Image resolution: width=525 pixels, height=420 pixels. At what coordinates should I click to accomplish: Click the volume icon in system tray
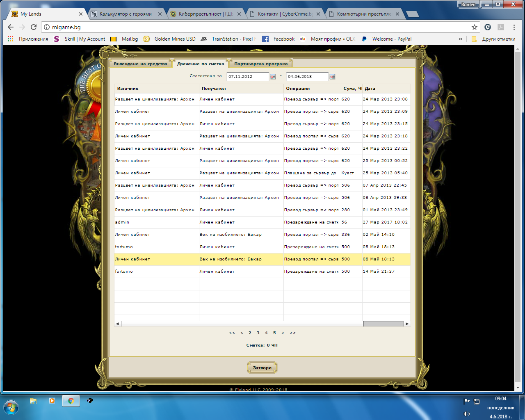point(466,414)
